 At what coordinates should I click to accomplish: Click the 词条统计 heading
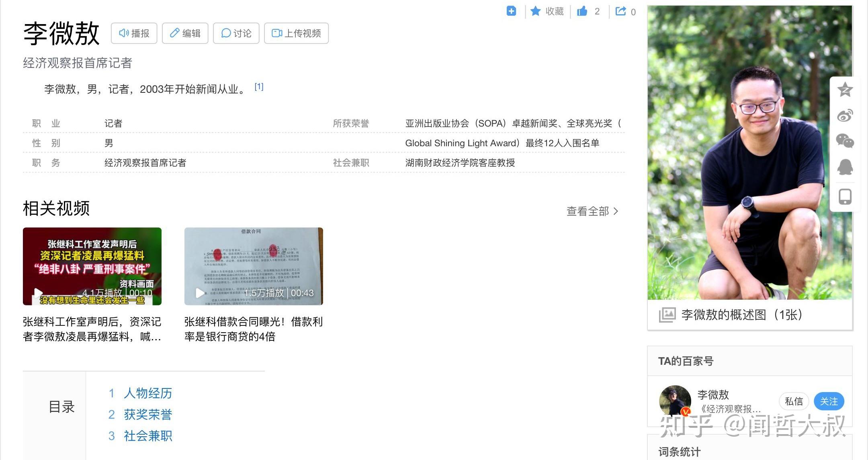(x=680, y=452)
